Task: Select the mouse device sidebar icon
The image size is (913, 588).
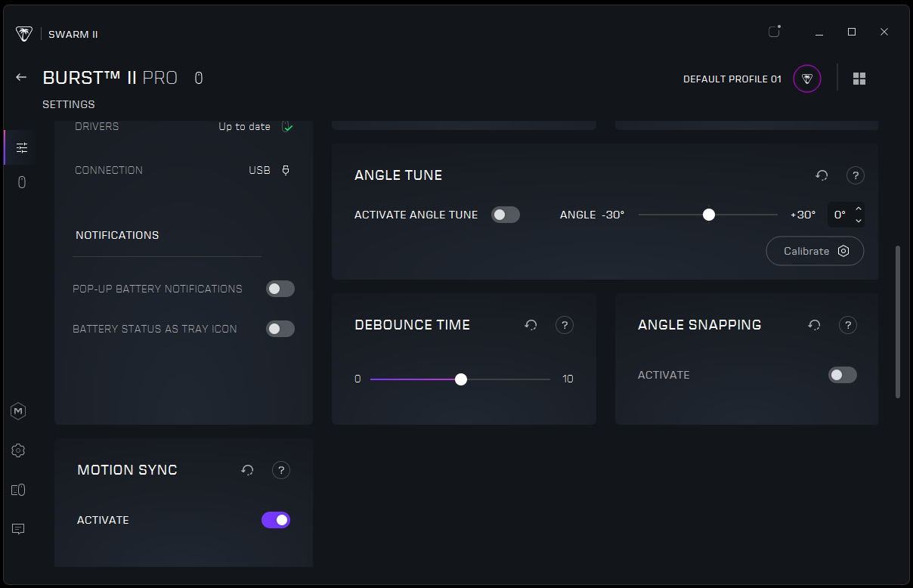Action: (x=21, y=182)
